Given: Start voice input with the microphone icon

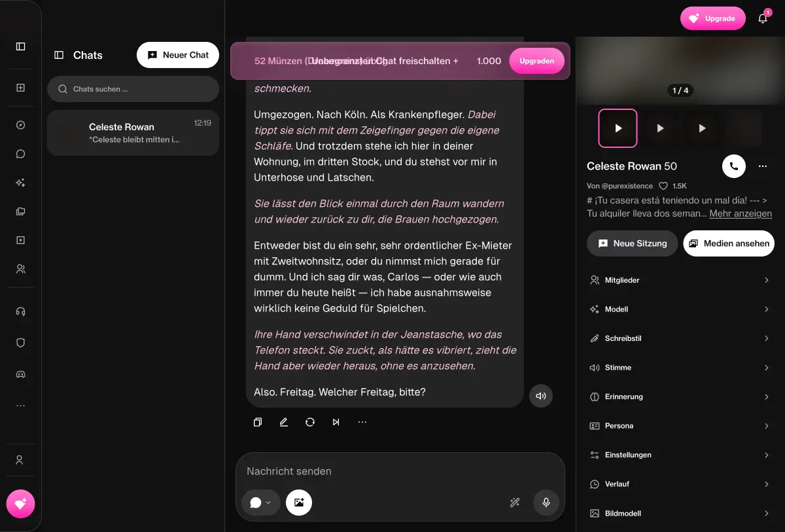Looking at the screenshot, I should 546,503.
